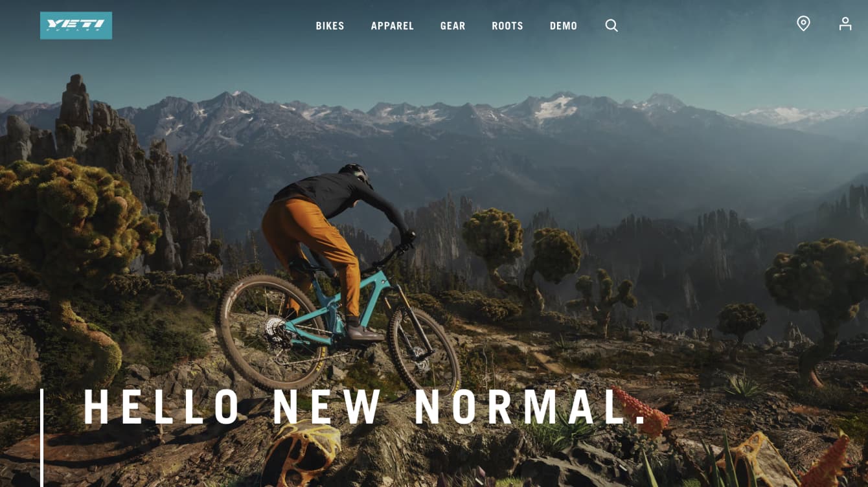Open the account profile icon
868x487 pixels.
tap(845, 24)
